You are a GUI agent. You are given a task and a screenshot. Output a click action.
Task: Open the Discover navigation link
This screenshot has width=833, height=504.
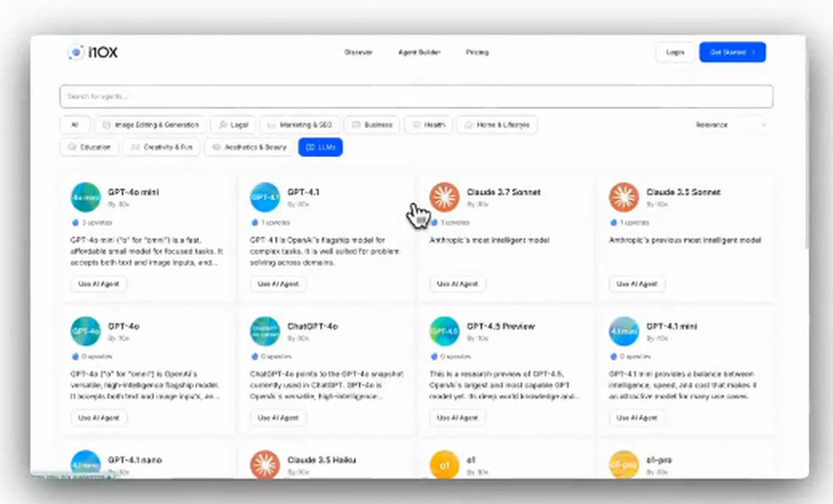tap(358, 52)
